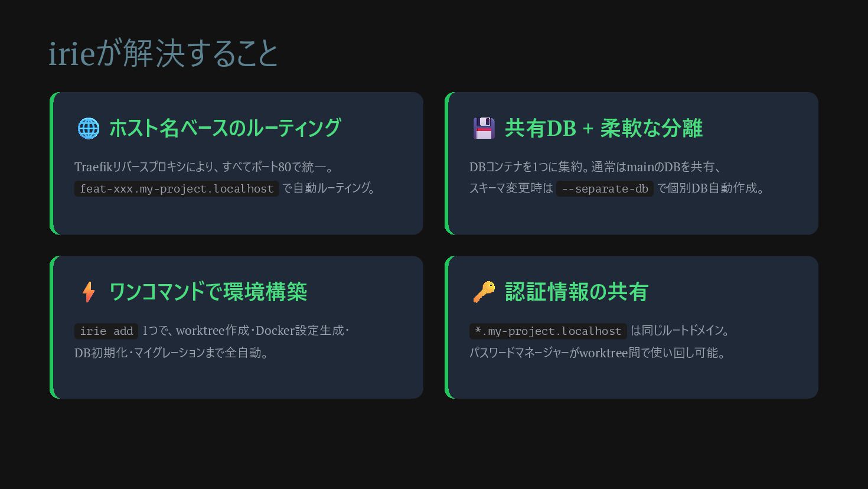
Task: Click the line starting with Traefikリバースプロキシ
Action: point(204,167)
